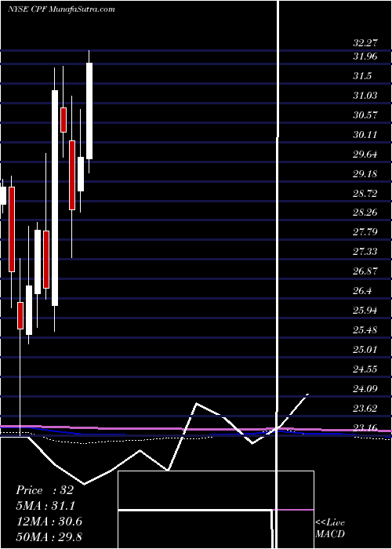Click the 25.01 price axis label
392x549 pixels.
[x=365, y=350]
